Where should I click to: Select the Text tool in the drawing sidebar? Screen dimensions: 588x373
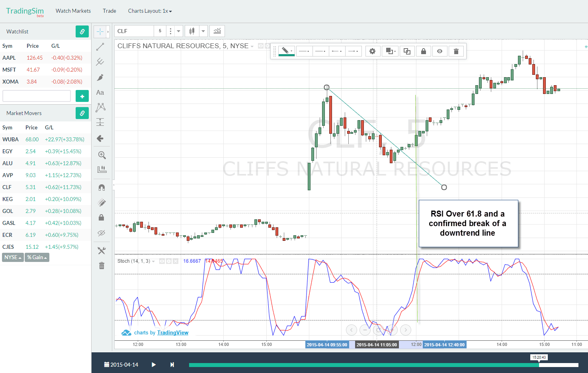pos(100,92)
